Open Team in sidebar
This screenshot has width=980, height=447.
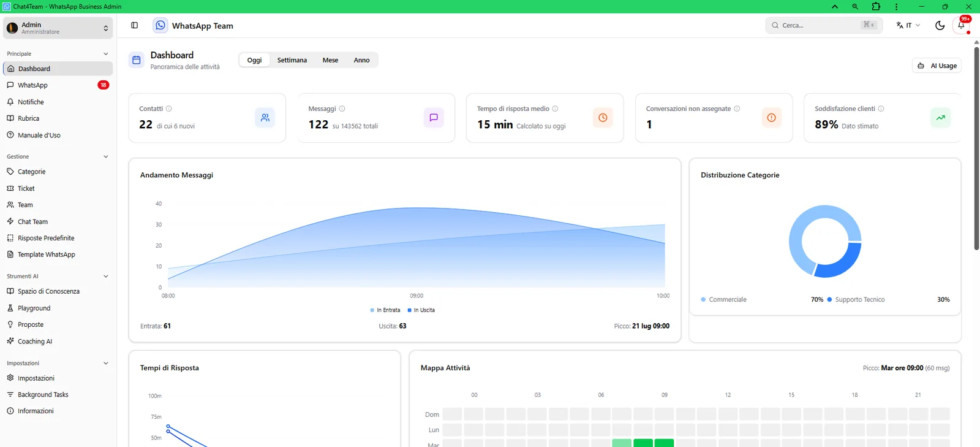point(58,205)
